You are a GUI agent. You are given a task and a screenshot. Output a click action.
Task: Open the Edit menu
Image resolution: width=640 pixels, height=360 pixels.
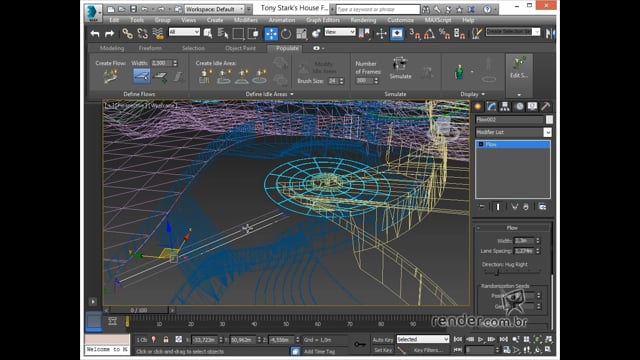point(114,20)
